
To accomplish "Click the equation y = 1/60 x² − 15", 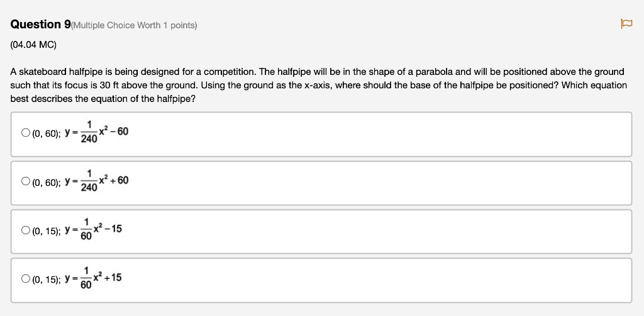I will pyautogui.click(x=93, y=229).
